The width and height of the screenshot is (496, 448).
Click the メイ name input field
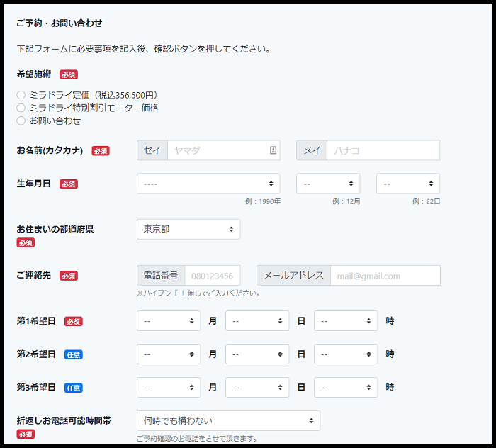tap(383, 150)
